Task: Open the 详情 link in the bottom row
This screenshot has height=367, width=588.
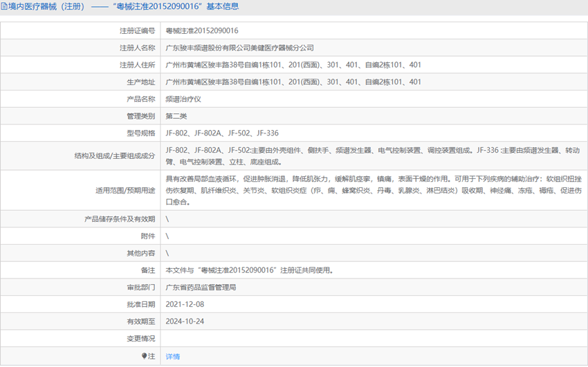Action: (173, 356)
